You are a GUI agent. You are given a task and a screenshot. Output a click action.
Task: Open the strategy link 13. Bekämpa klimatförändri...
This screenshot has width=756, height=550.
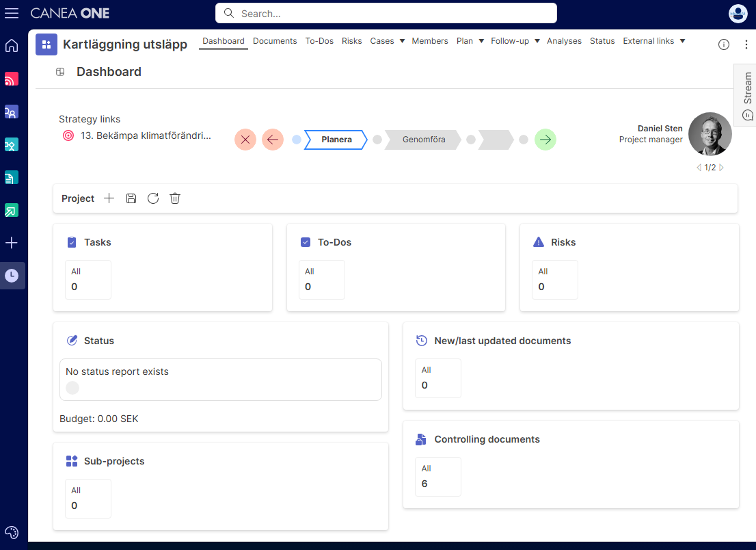146,135
